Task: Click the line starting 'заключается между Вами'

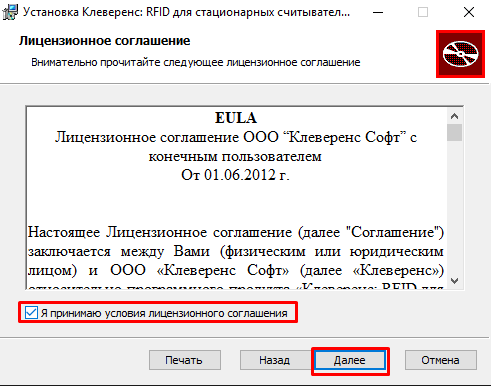Action: [x=236, y=251]
